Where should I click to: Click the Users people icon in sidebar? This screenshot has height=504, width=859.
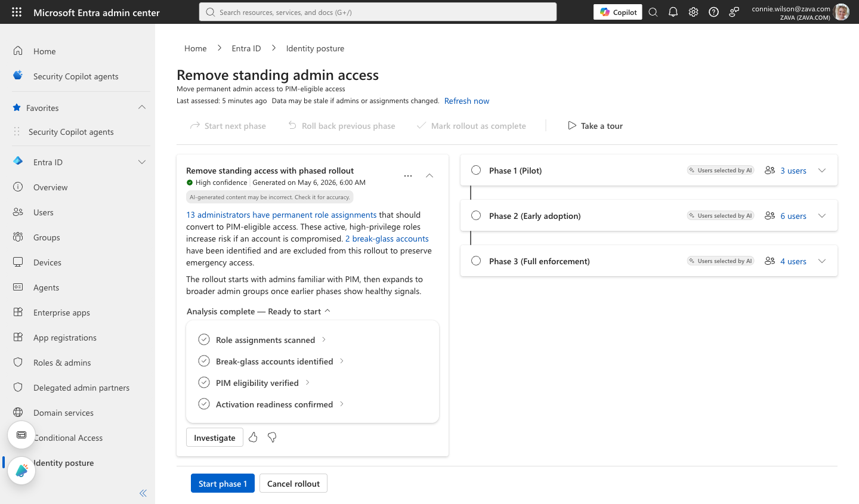click(x=18, y=212)
